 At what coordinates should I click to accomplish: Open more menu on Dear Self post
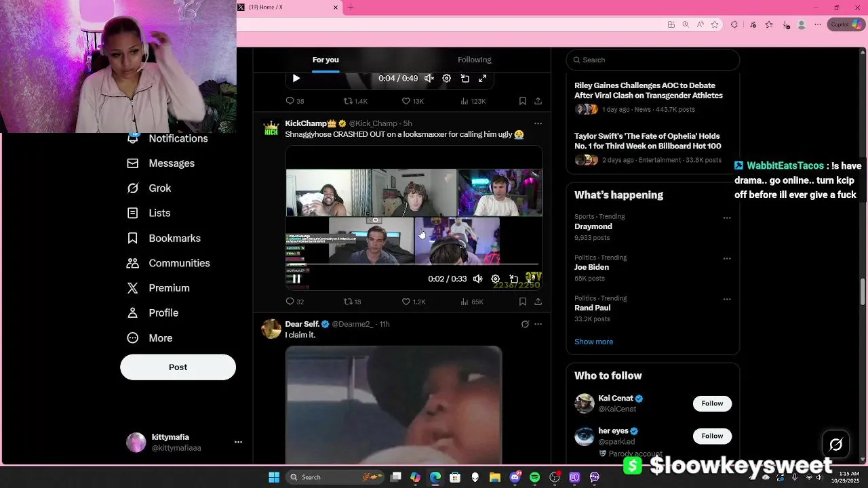(x=538, y=324)
